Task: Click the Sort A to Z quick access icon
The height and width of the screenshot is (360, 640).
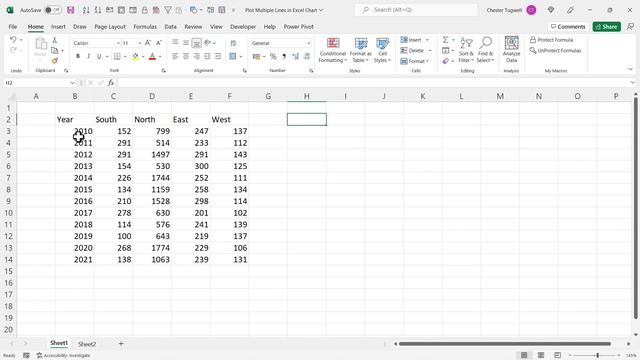Action: click(86, 10)
